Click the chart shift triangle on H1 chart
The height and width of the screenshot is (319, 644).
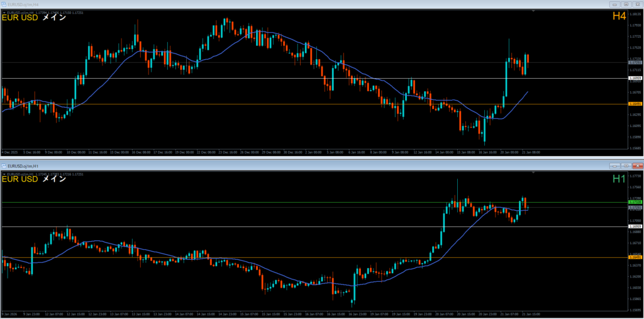coord(535,173)
